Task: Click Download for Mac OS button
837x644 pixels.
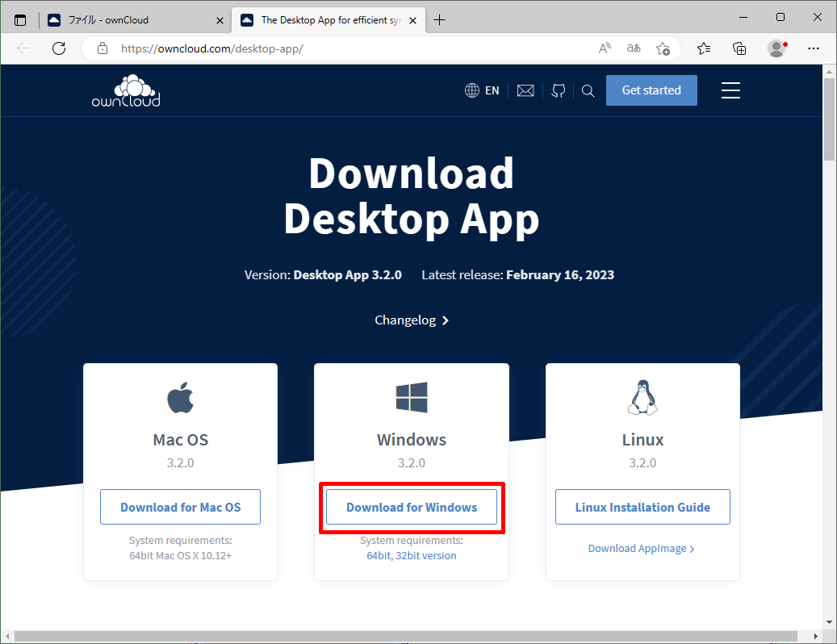Action: (x=180, y=508)
